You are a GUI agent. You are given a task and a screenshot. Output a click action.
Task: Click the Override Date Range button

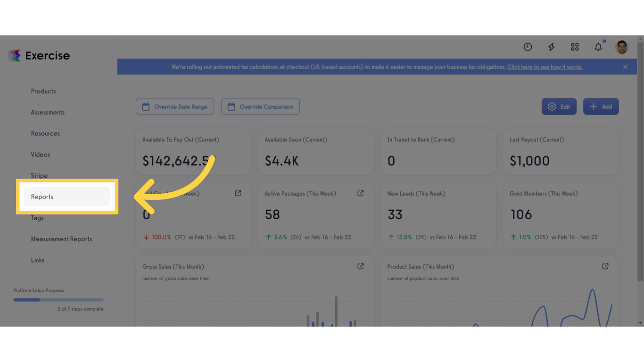[x=175, y=107]
